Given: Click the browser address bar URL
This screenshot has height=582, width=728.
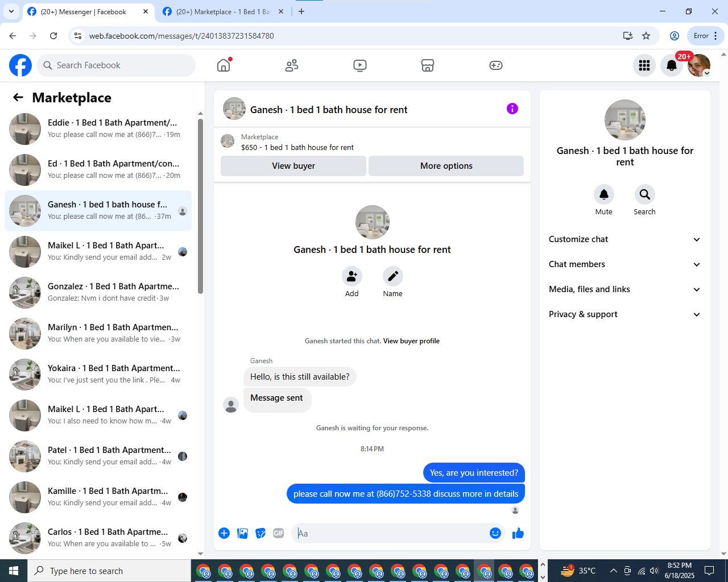Looking at the screenshot, I should (x=181, y=36).
